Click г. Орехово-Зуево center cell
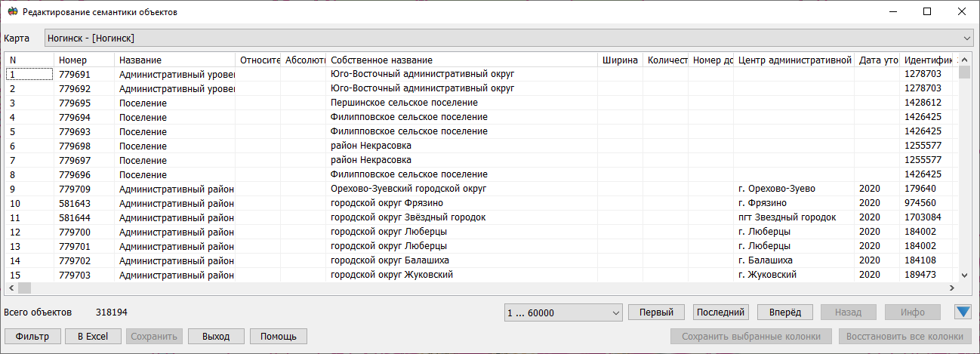This screenshot has height=354, width=980. pos(794,189)
